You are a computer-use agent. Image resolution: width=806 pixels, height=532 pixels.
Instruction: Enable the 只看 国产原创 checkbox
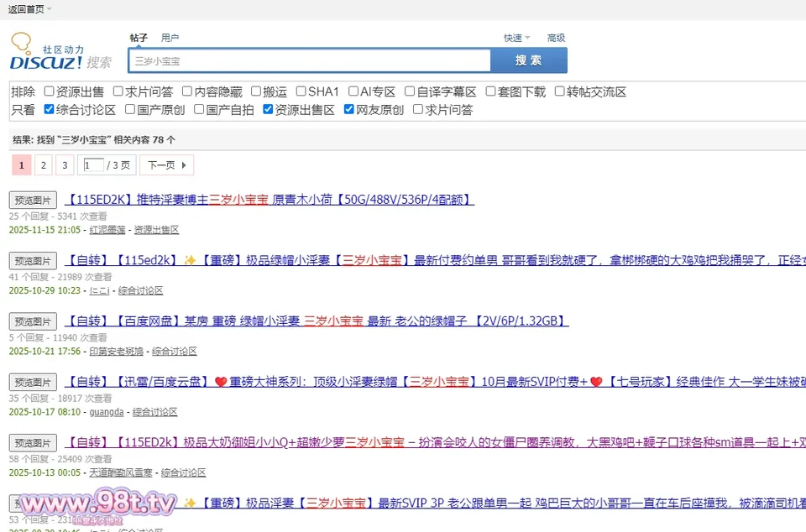[131, 109]
